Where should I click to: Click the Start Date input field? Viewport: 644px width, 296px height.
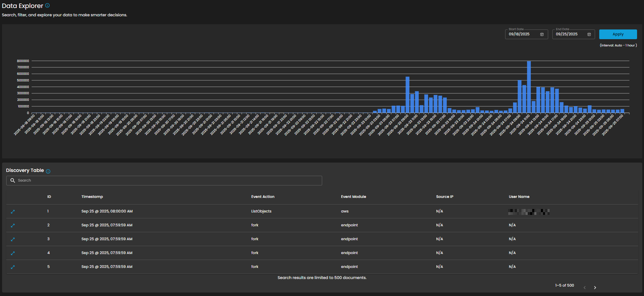click(522, 34)
